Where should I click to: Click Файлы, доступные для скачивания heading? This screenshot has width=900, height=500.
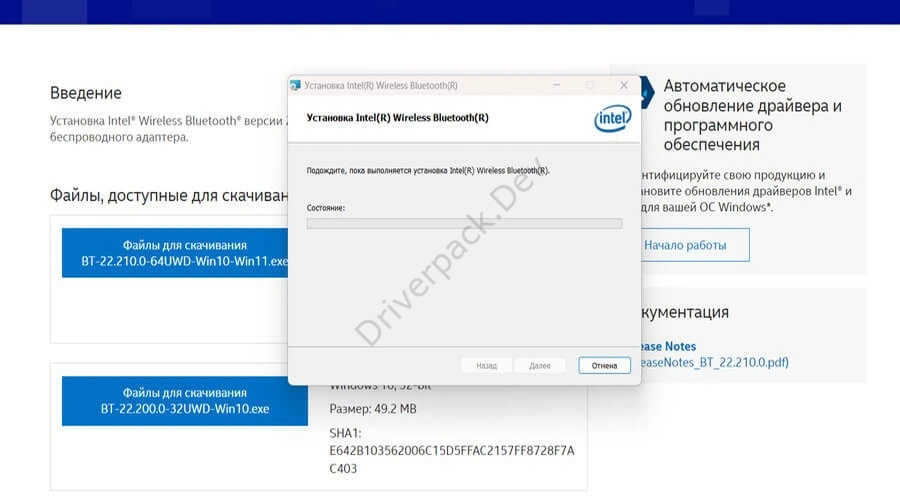[169, 195]
